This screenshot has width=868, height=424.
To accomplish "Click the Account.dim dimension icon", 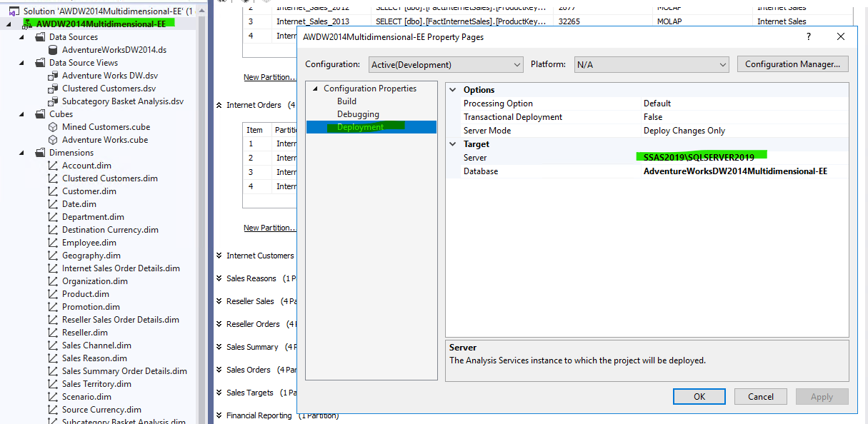I will point(53,166).
